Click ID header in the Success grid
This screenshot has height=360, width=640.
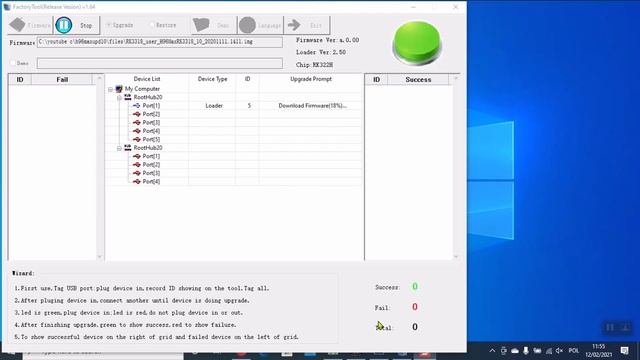point(376,80)
